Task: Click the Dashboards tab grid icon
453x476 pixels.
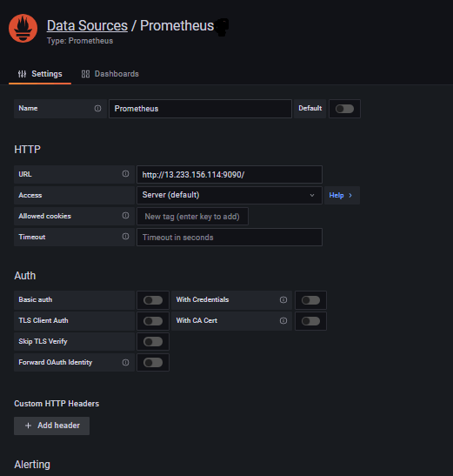Action: (85, 74)
